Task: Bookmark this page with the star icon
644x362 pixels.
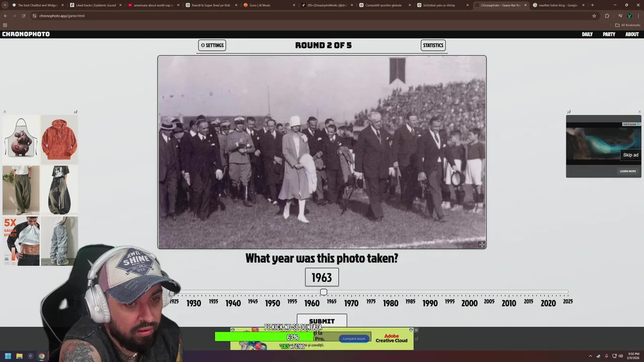Action: tap(594, 16)
